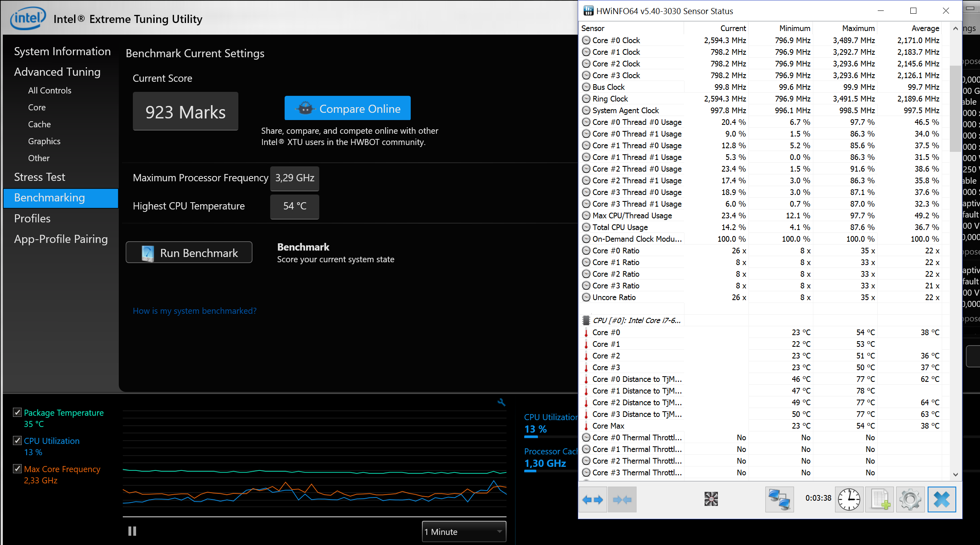Viewport: 980px width, 545px height.
Task: Open the graph wrench settings icon
Action: click(501, 402)
